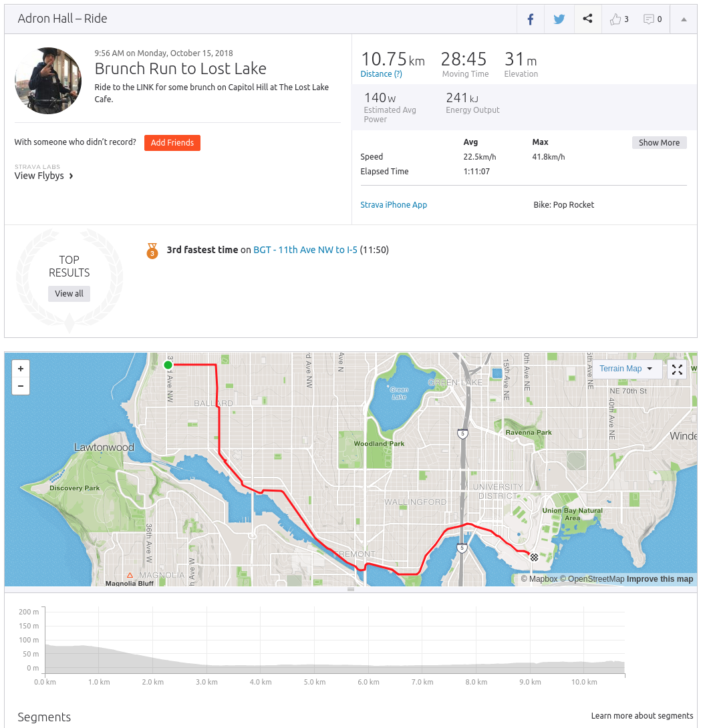Select the green ride start marker
This screenshot has height=728, width=701.
pyautogui.click(x=168, y=365)
